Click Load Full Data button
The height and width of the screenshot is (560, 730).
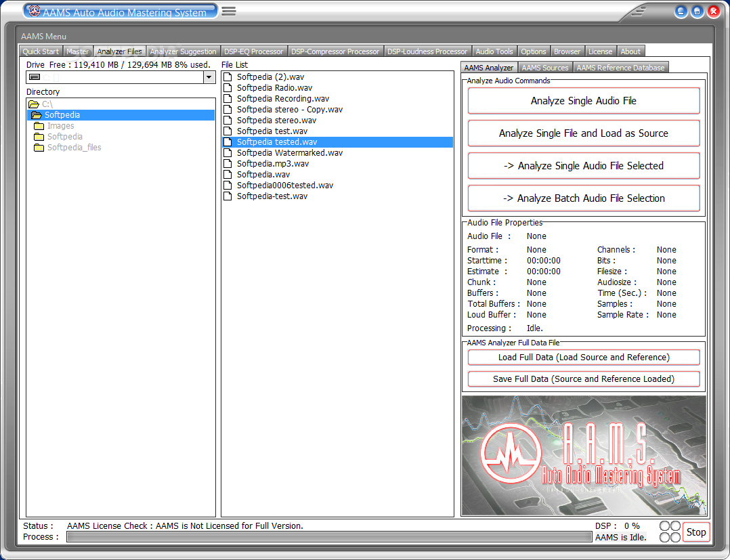coord(583,357)
